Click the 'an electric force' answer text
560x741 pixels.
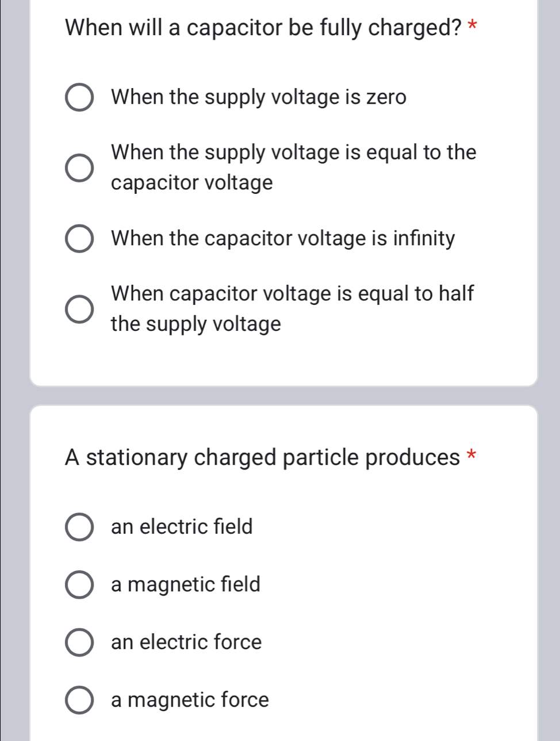tap(186, 642)
